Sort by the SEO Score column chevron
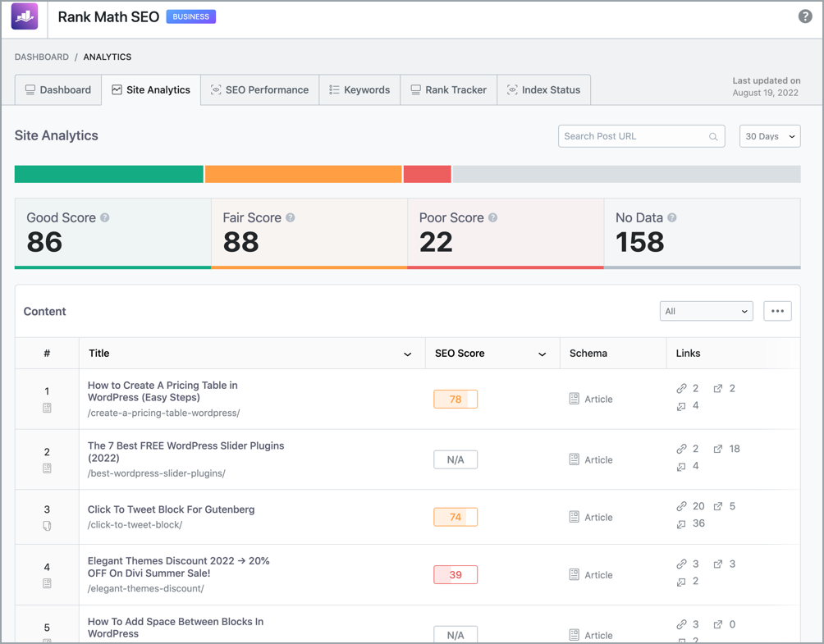The height and width of the screenshot is (644, 824). pos(542,354)
